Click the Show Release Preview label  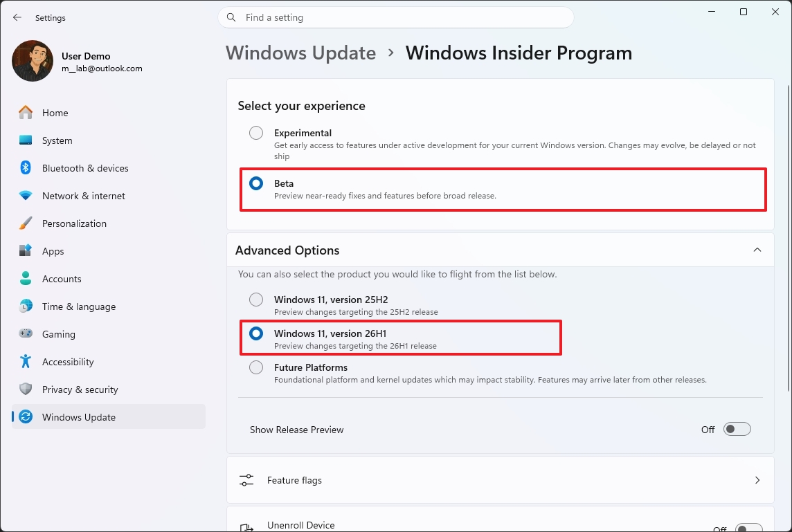[296, 430]
